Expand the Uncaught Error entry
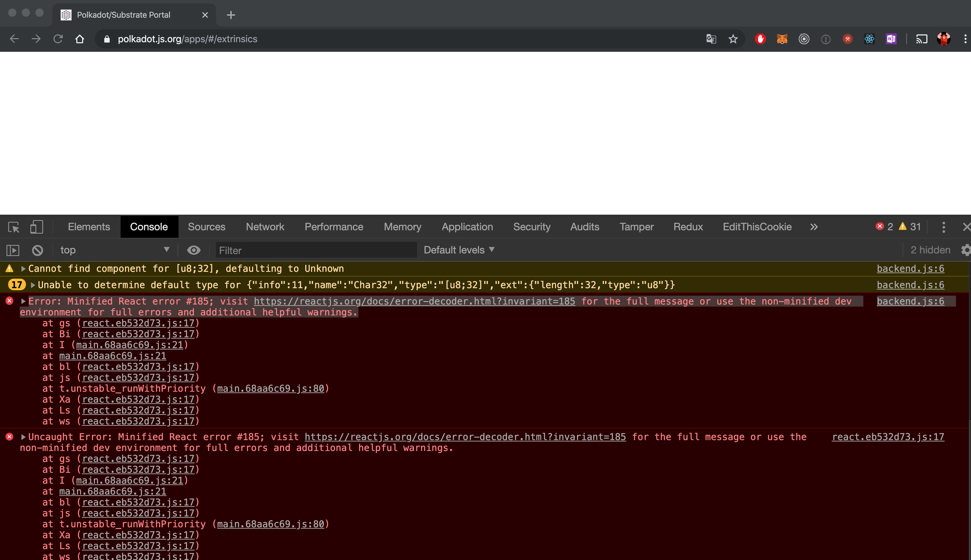971x560 pixels. pos(23,437)
